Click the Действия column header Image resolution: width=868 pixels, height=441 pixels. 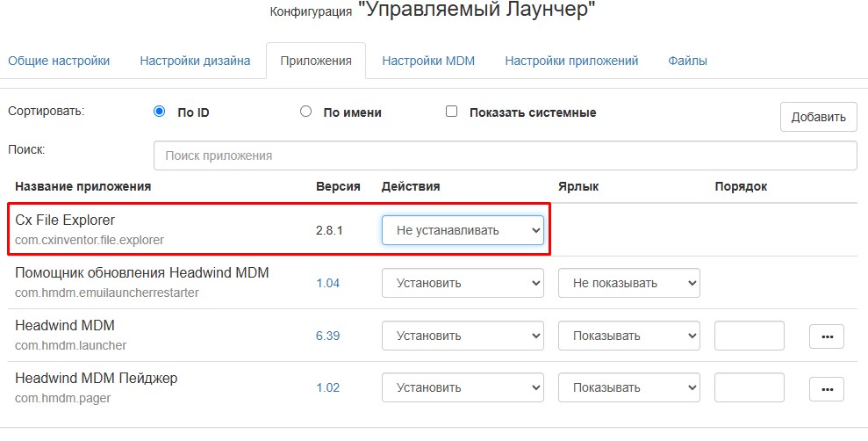coord(411,187)
